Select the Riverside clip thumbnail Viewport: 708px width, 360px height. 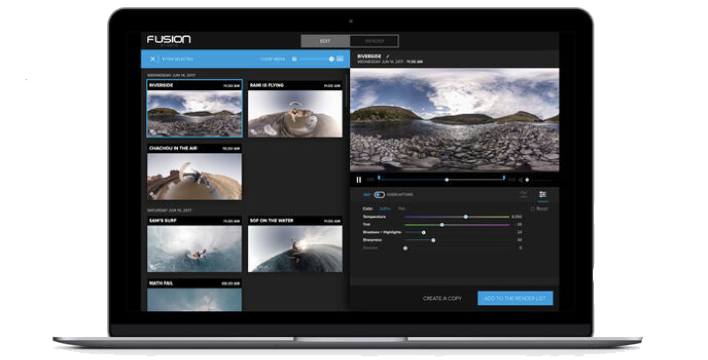195,109
